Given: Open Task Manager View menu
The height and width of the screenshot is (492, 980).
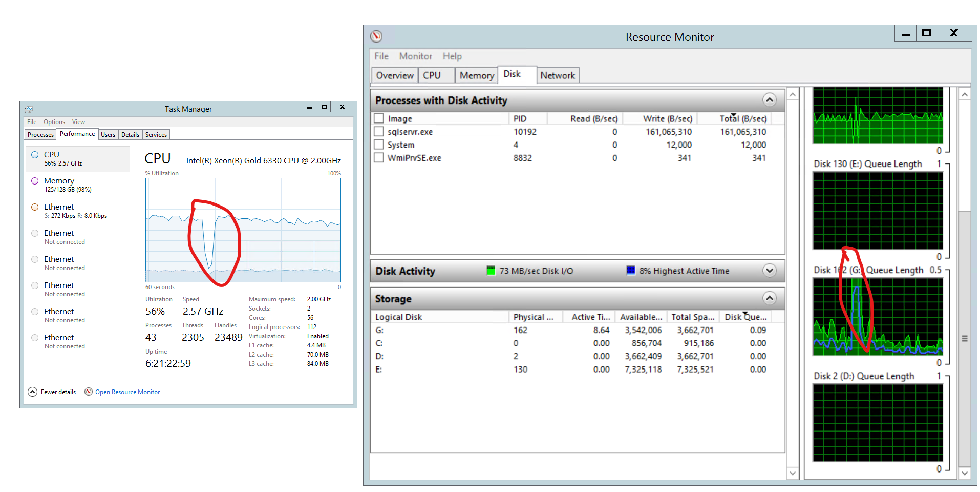Looking at the screenshot, I should [x=78, y=122].
